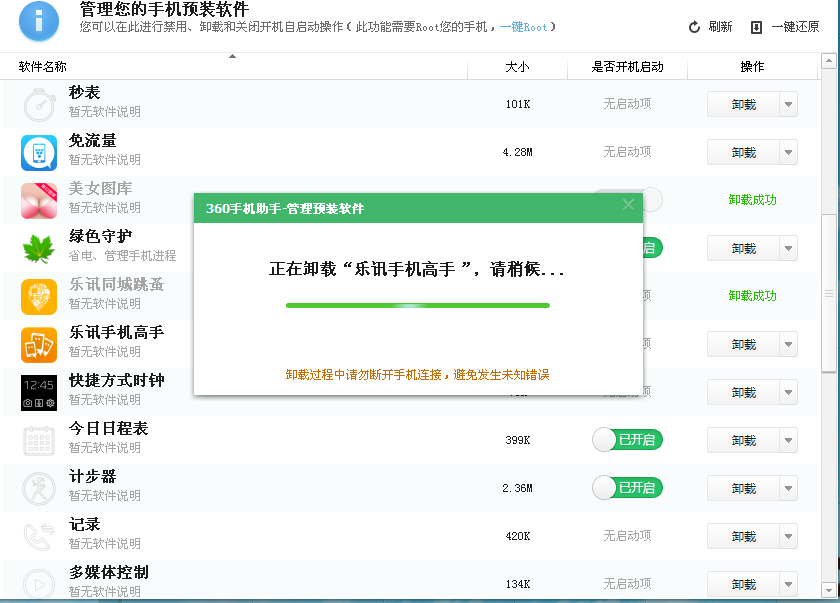Click the refresh arrow icon next to 刷新

[694, 27]
